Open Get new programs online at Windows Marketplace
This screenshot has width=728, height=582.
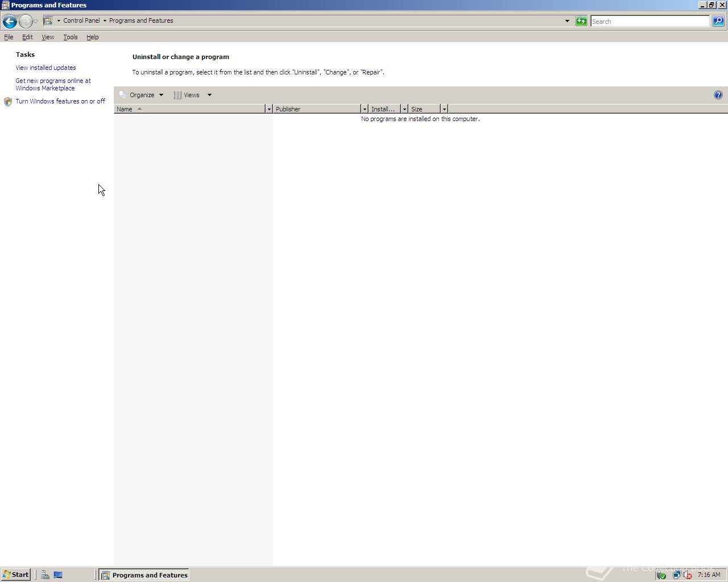click(x=53, y=85)
